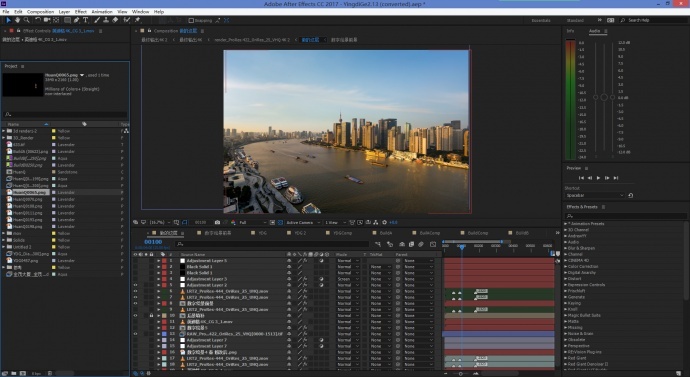
Task: Select the Roto Brush tool
Action: [126, 20]
